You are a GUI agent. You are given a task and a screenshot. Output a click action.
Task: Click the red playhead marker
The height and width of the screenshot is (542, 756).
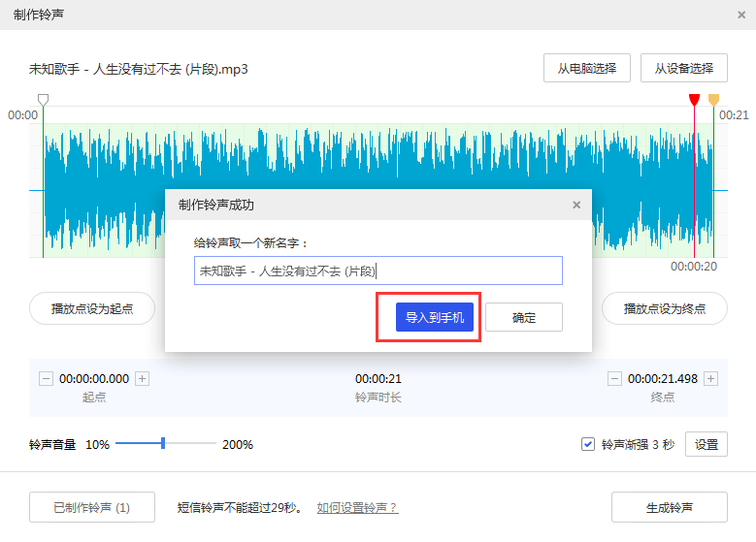(694, 100)
